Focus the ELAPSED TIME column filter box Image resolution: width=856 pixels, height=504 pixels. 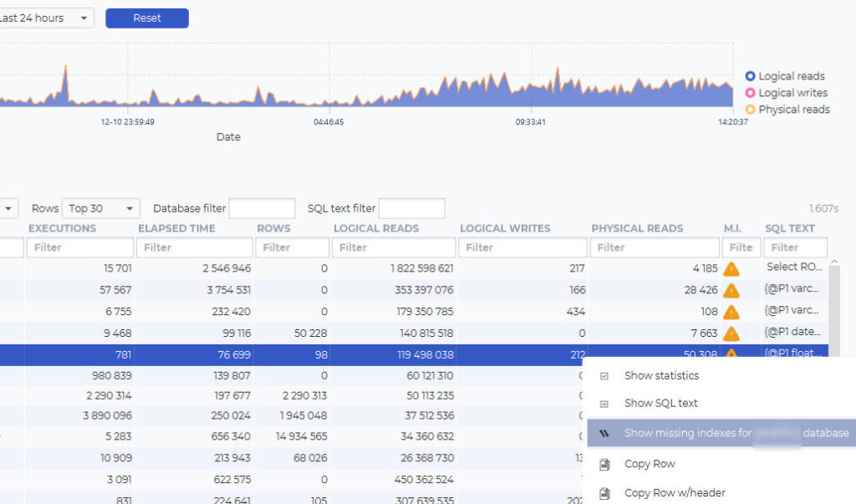[x=195, y=247]
